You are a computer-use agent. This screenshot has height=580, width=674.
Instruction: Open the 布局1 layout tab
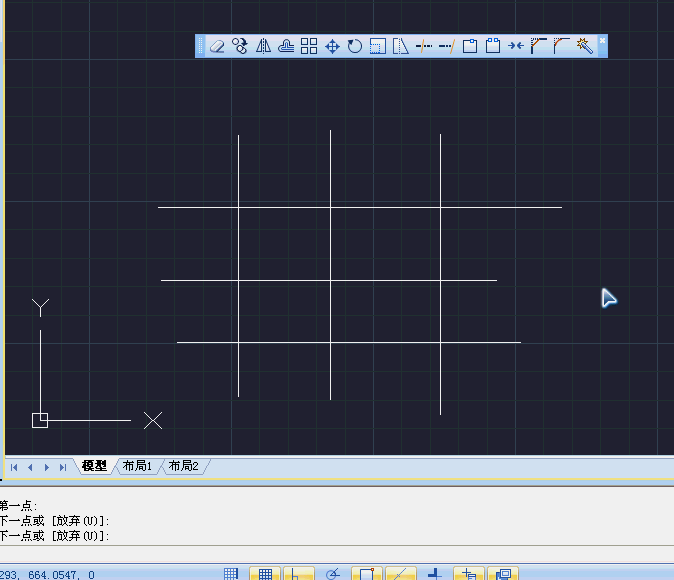(137, 466)
